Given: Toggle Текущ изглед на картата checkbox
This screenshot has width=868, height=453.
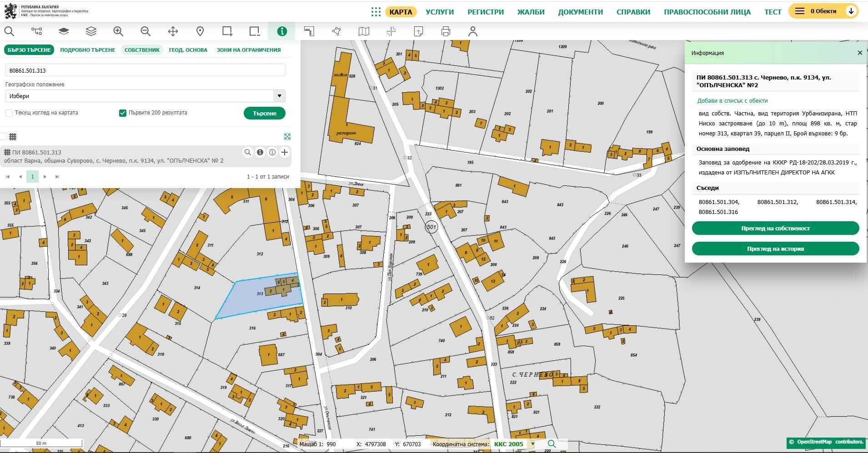Looking at the screenshot, I should point(9,113).
